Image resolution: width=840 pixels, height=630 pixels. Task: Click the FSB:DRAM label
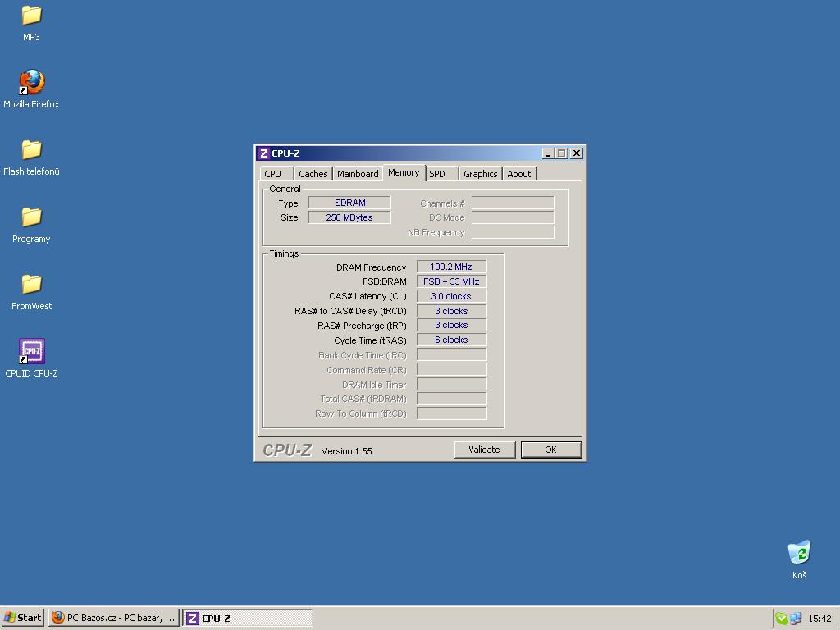[384, 282]
